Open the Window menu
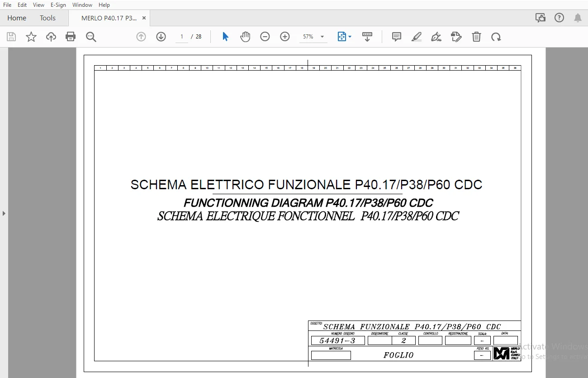Screen dimensions: 588x378 tap(82, 5)
